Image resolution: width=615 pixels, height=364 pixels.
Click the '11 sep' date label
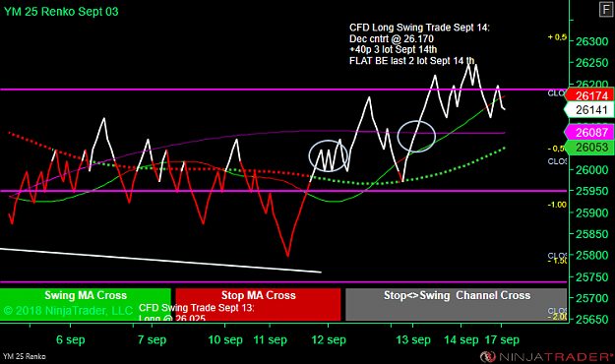[x=271, y=339]
